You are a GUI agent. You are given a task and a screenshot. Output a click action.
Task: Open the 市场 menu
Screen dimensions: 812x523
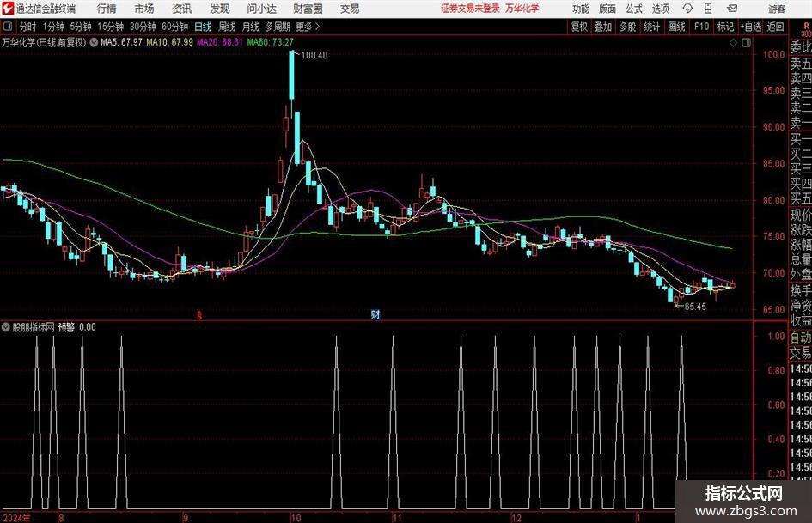144,9
